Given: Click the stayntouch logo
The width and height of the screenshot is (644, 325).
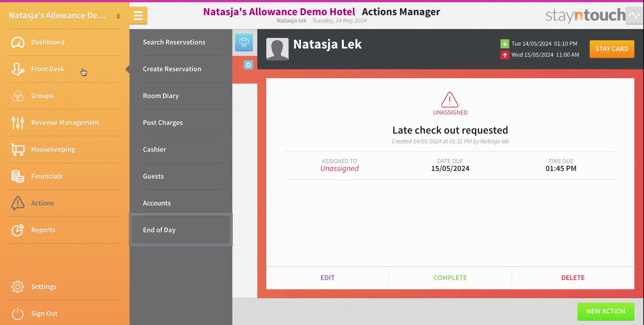Looking at the screenshot, I should coord(585,15).
